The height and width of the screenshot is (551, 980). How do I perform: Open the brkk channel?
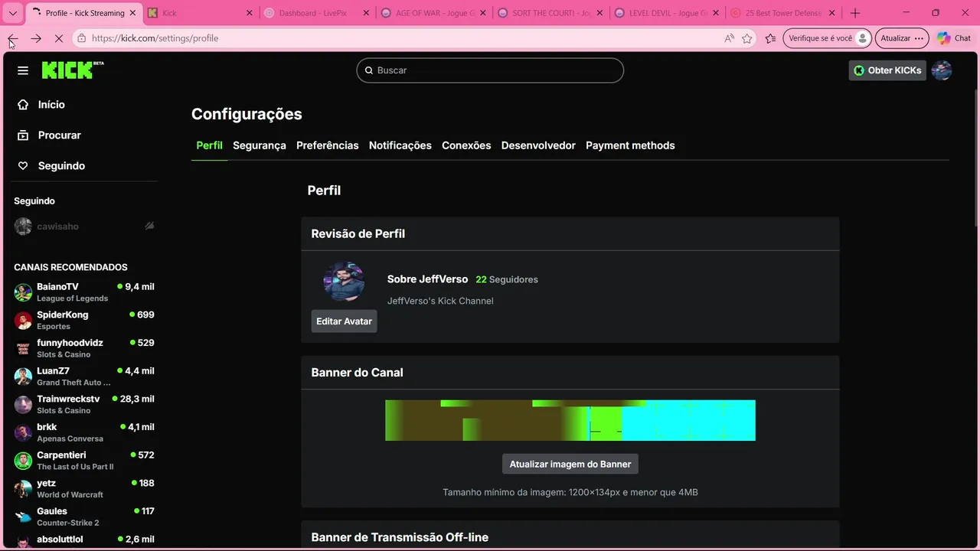click(47, 427)
